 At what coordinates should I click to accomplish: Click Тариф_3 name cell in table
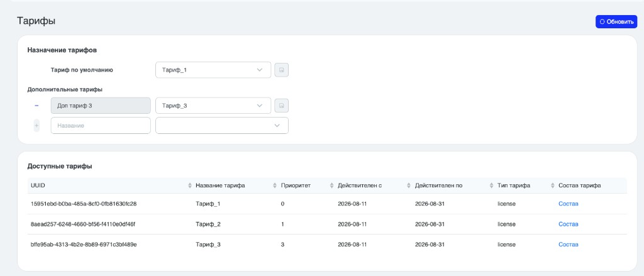click(208, 245)
